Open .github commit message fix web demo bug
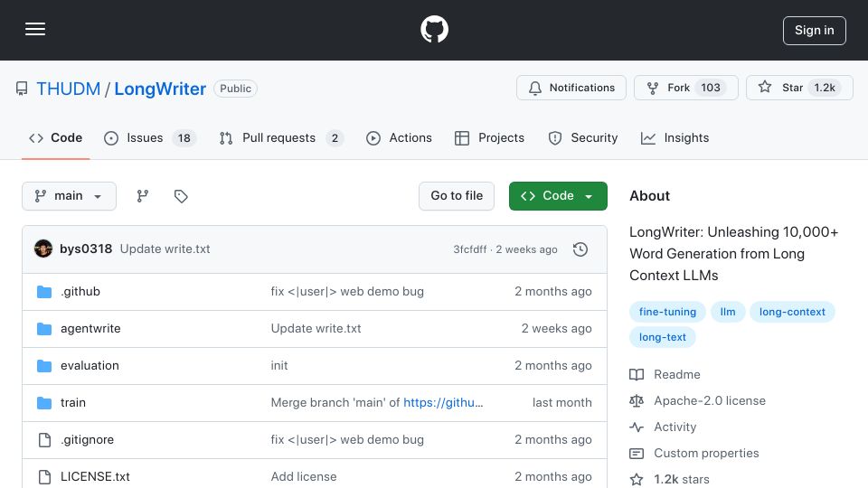 pos(347,292)
